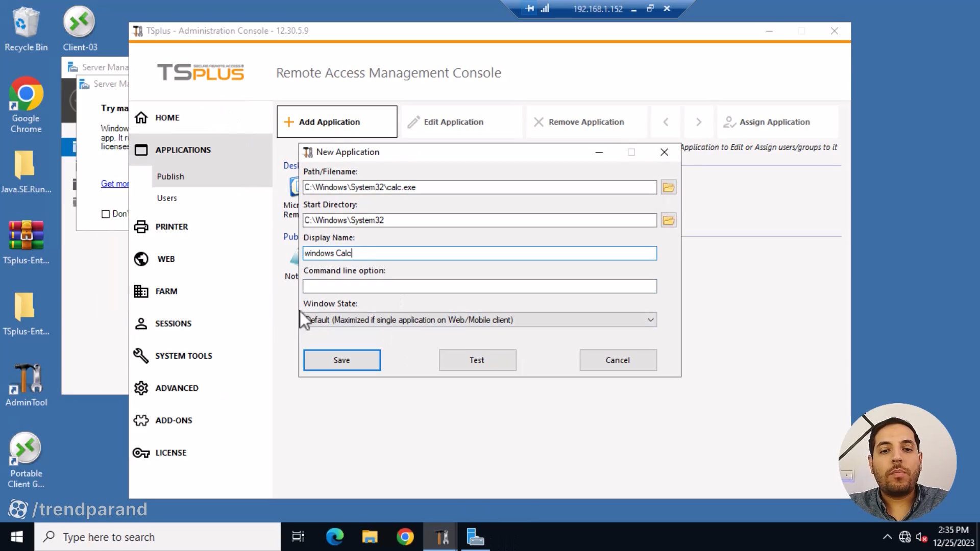Click the Printer icon in sidebar
Screen dimensions: 980x551
pos(141,227)
